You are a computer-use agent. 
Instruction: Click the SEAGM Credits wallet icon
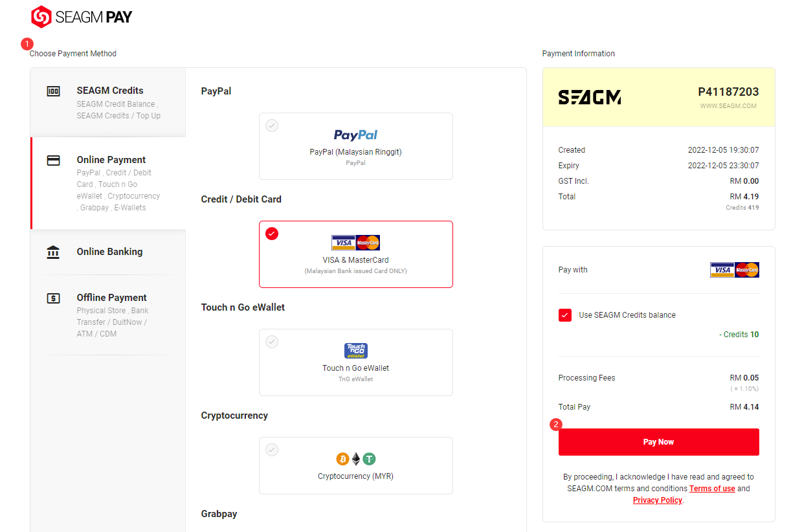pos(53,91)
